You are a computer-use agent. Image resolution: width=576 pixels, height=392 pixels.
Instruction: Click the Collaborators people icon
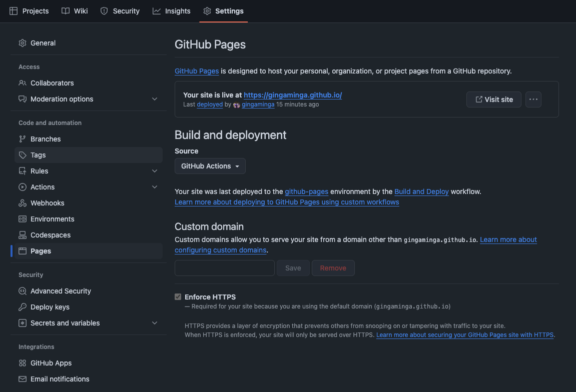[23, 83]
